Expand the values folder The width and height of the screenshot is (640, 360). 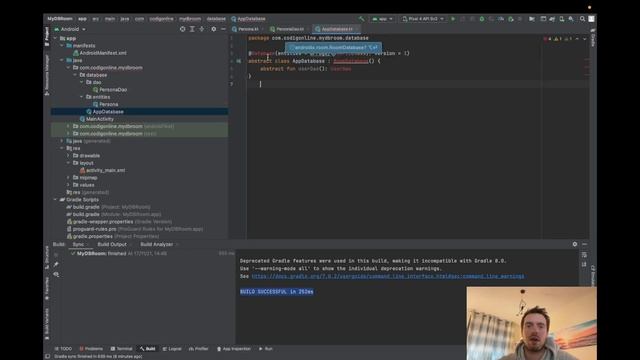coord(69,185)
